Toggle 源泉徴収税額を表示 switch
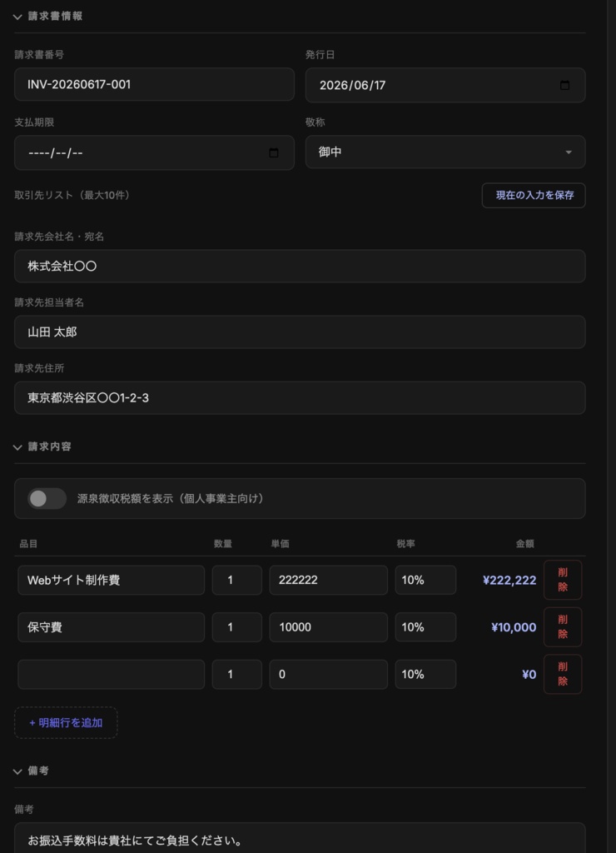Viewport: 616px width, 853px height. click(47, 498)
